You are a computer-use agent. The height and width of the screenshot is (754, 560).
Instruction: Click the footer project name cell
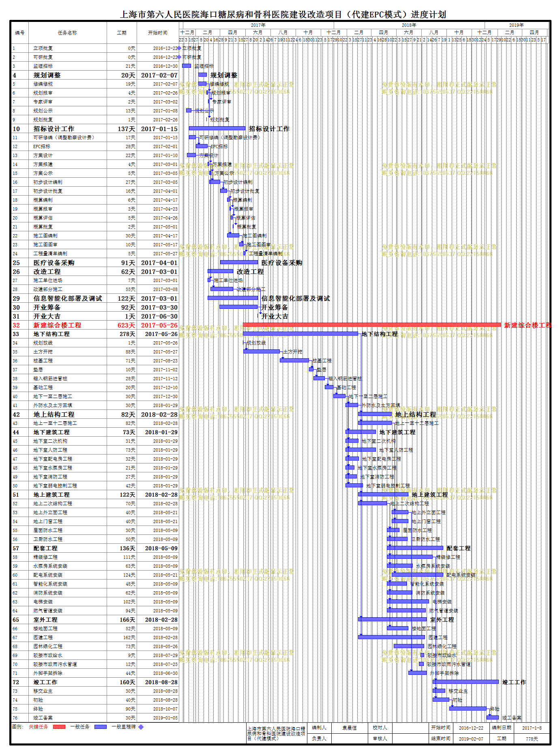(x=277, y=733)
